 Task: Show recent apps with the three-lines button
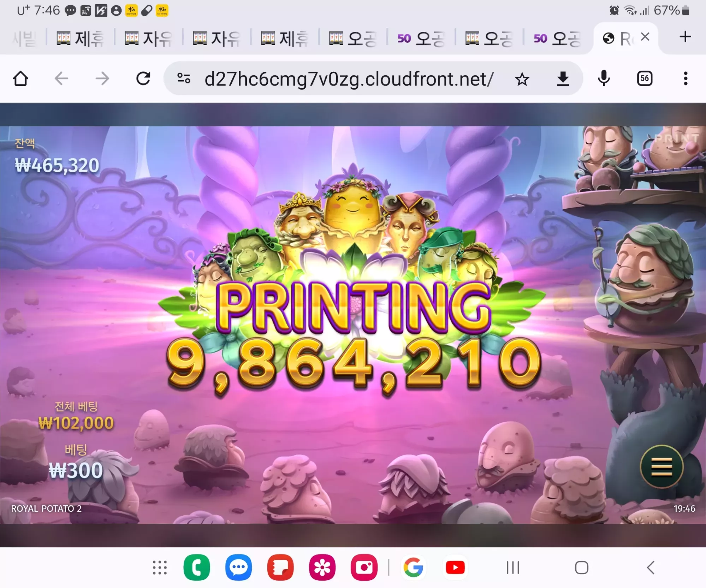coord(513,568)
